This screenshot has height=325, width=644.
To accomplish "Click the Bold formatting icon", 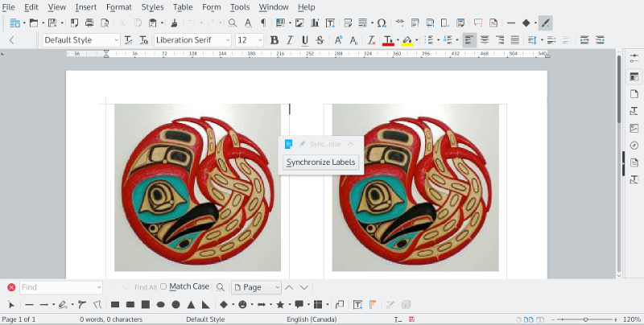I will pos(275,40).
